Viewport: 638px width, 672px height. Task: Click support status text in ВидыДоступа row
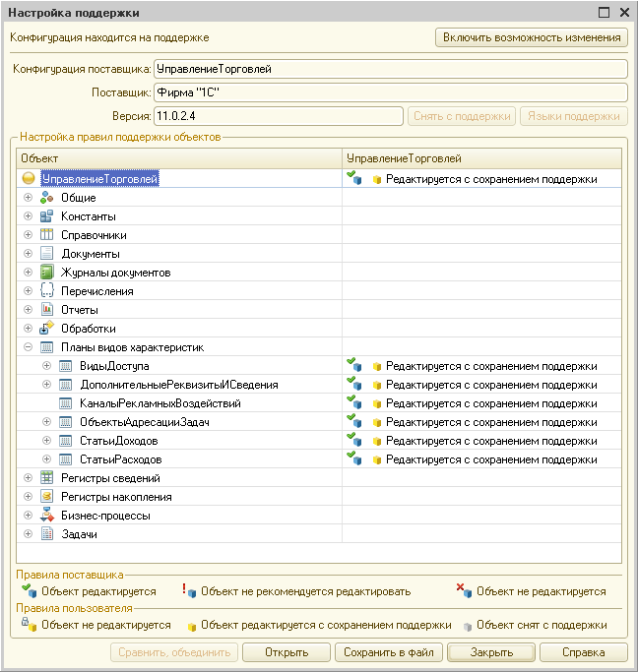coord(491,366)
